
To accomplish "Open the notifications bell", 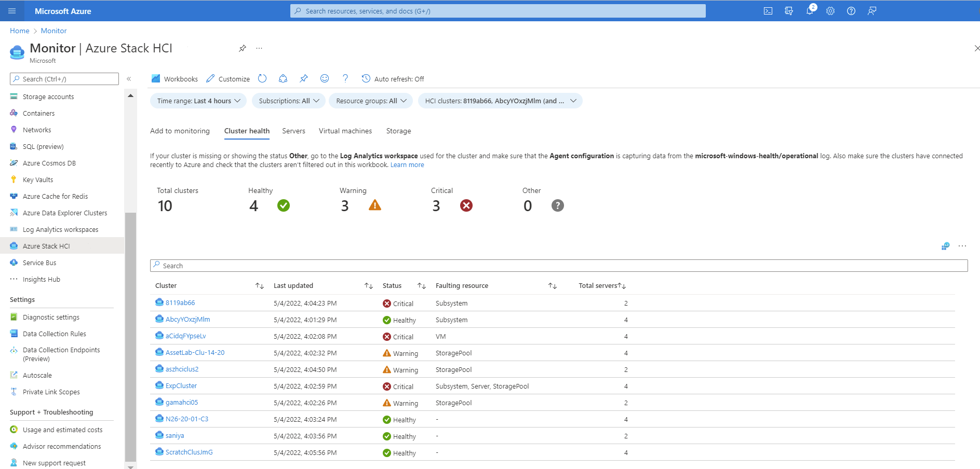I will 809,10.
